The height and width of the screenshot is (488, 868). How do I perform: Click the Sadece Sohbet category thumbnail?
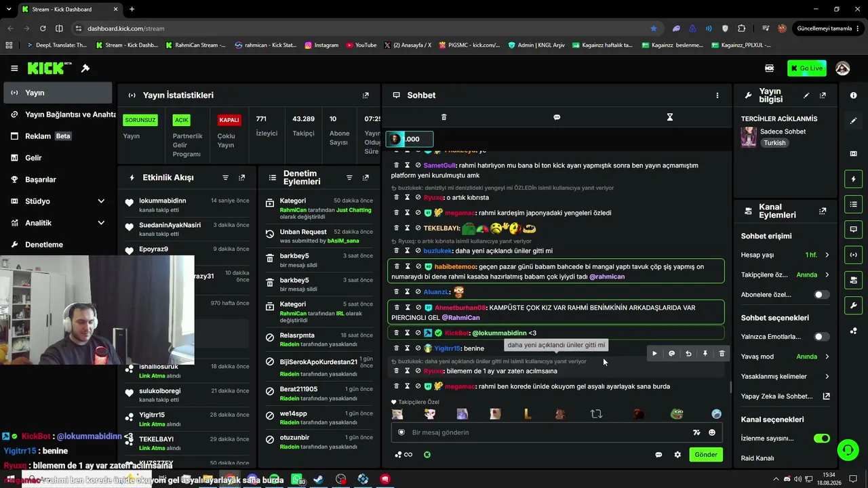tap(749, 137)
